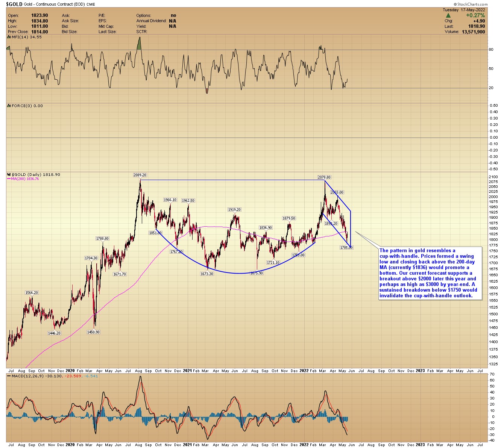This screenshot has width=504, height=448.
Task: Click the green overbought MFI spike above 80
Action: pyautogui.click(x=139, y=43)
